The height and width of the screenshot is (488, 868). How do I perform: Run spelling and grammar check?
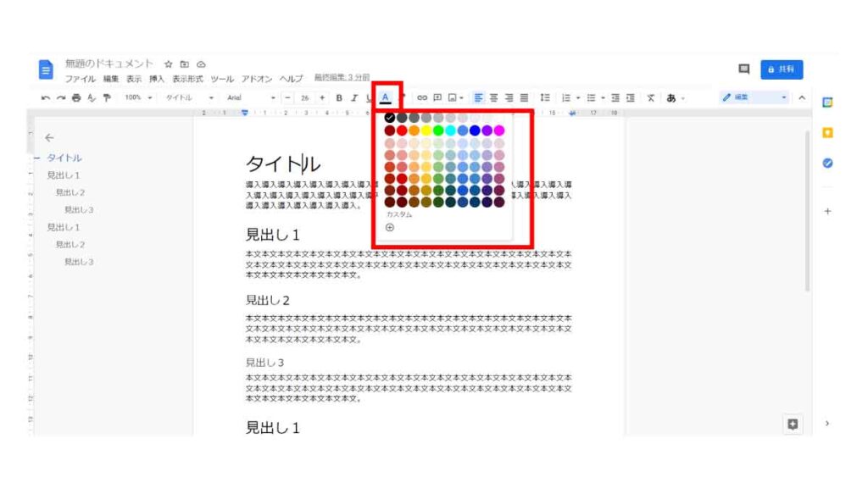(92, 98)
